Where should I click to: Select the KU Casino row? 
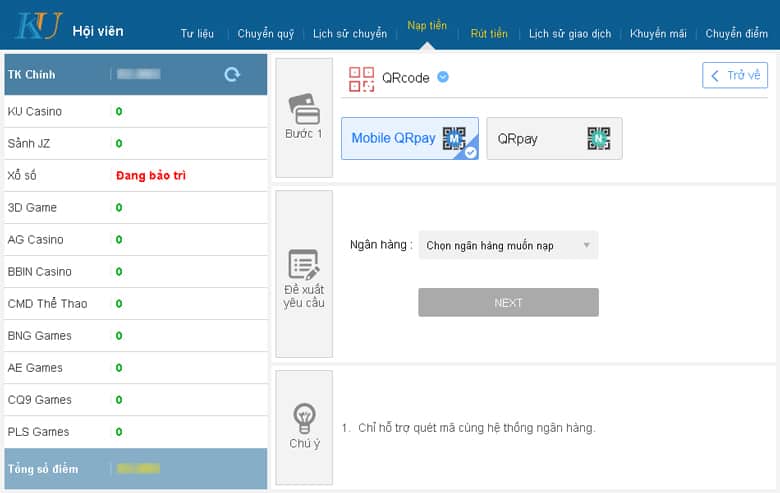(x=135, y=111)
